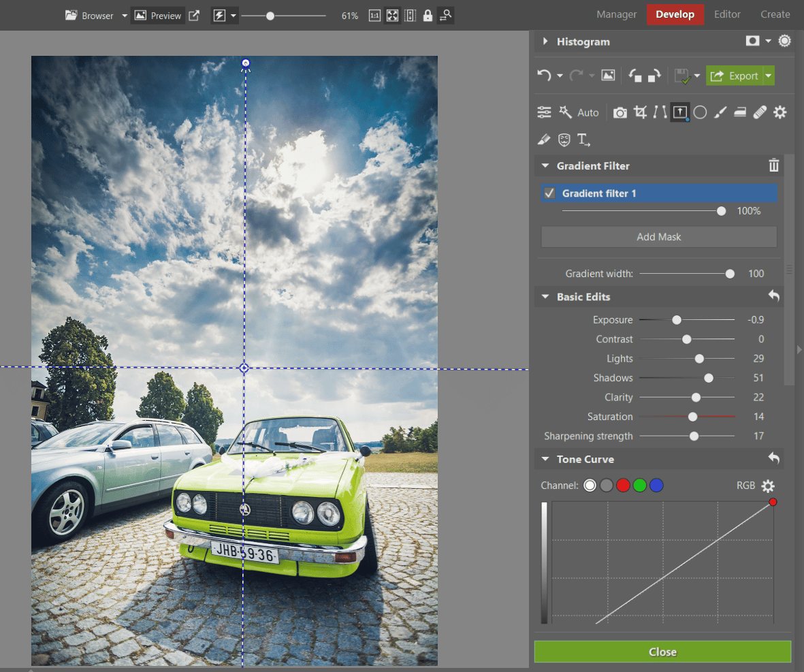Rotate the photo right
Viewport: 804px width, 672px height.
pos(654,76)
